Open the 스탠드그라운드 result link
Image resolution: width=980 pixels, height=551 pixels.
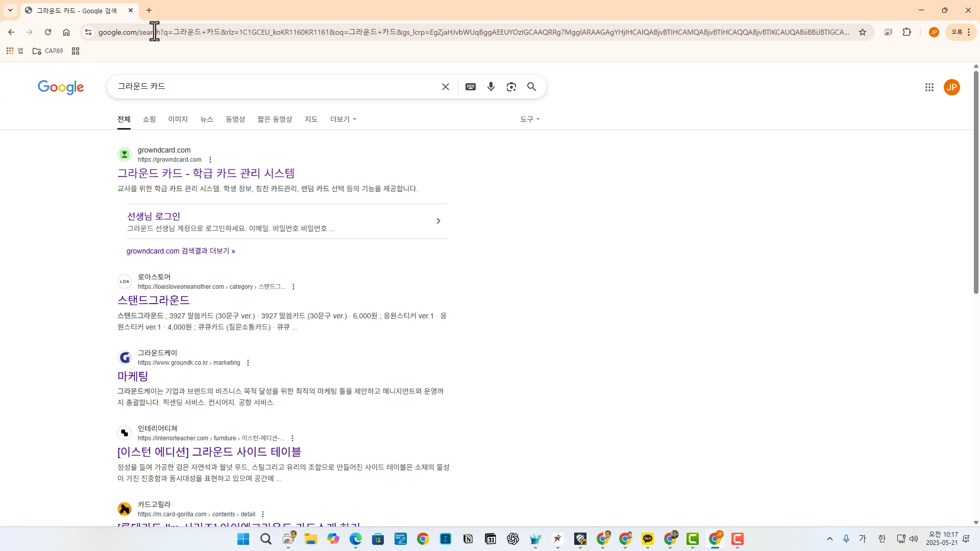point(154,300)
